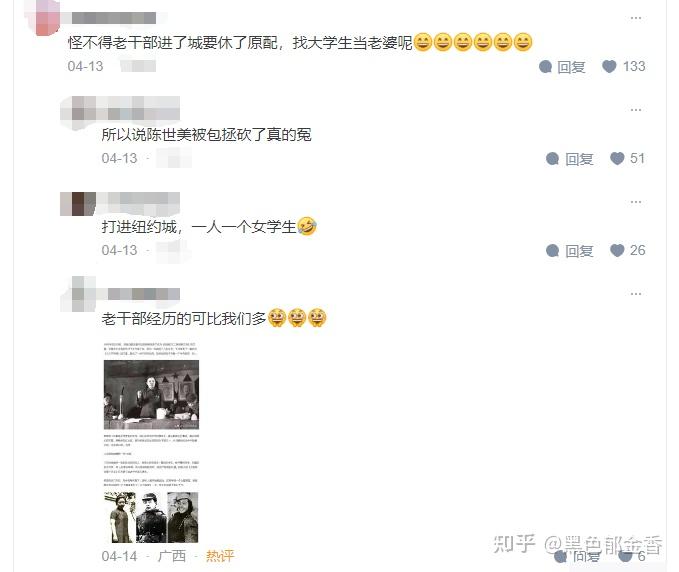Click 回复 text on the 26-like comment
The width and height of the screenshot is (679, 572).
tap(579, 251)
